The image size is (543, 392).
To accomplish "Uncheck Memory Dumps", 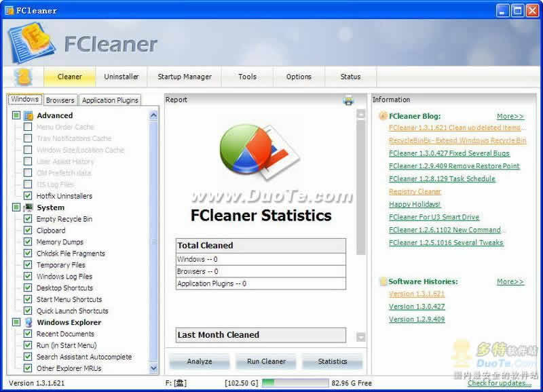I will point(28,241).
